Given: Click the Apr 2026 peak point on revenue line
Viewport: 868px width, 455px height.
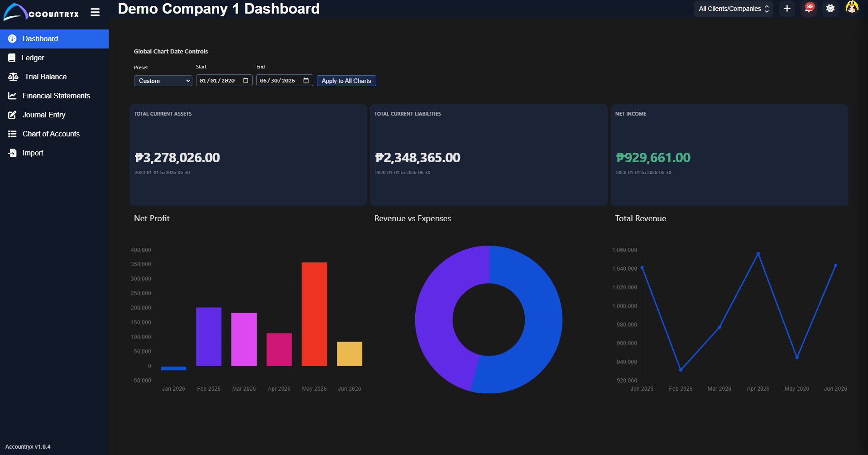Looking at the screenshot, I should [758, 253].
